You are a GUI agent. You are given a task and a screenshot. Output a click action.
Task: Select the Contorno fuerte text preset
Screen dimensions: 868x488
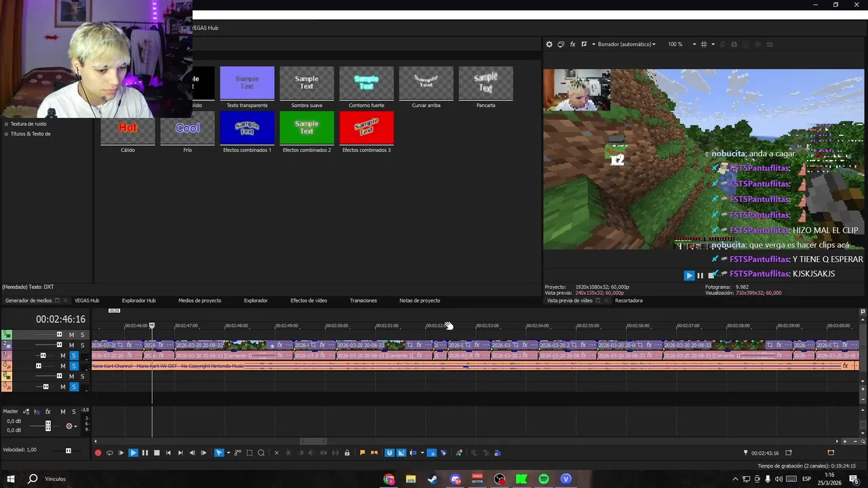tap(366, 87)
